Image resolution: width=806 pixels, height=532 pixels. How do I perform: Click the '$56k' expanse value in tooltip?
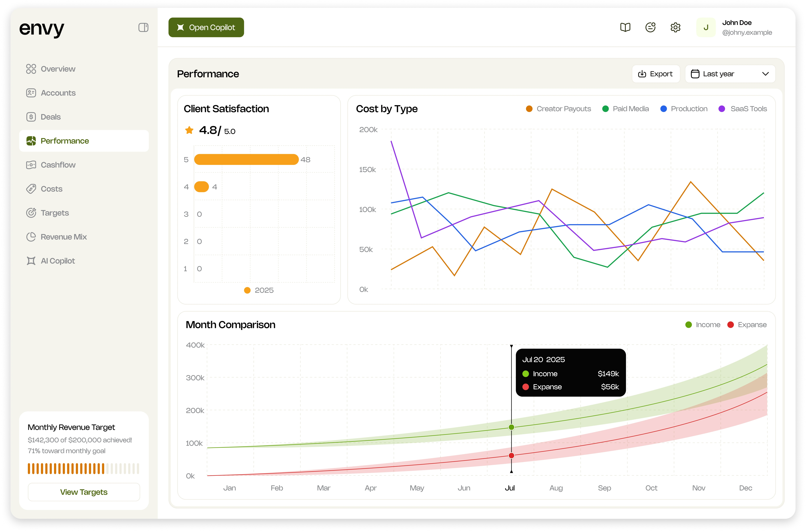point(610,387)
